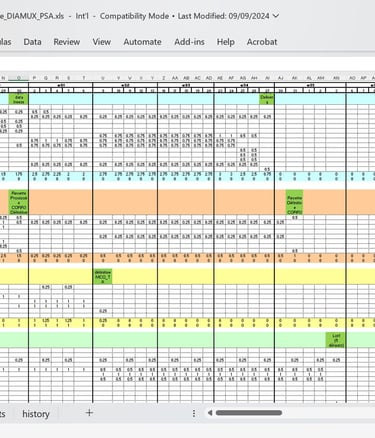Select column header T
This screenshot has height=438, width=375.
83,78
